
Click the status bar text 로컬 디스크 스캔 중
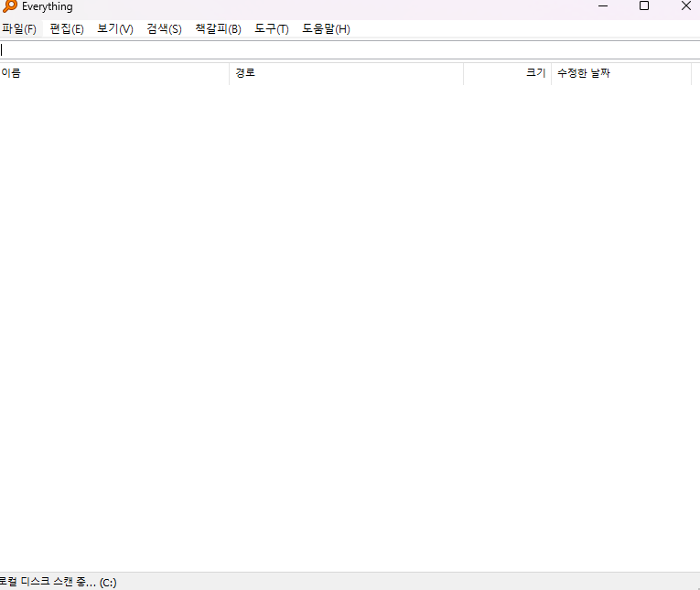[58, 582]
